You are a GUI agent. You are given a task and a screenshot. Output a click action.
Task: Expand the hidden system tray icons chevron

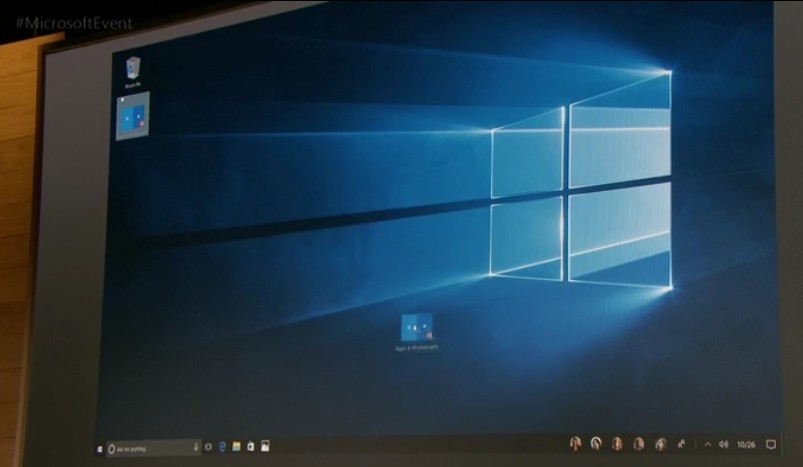pos(708,444)
